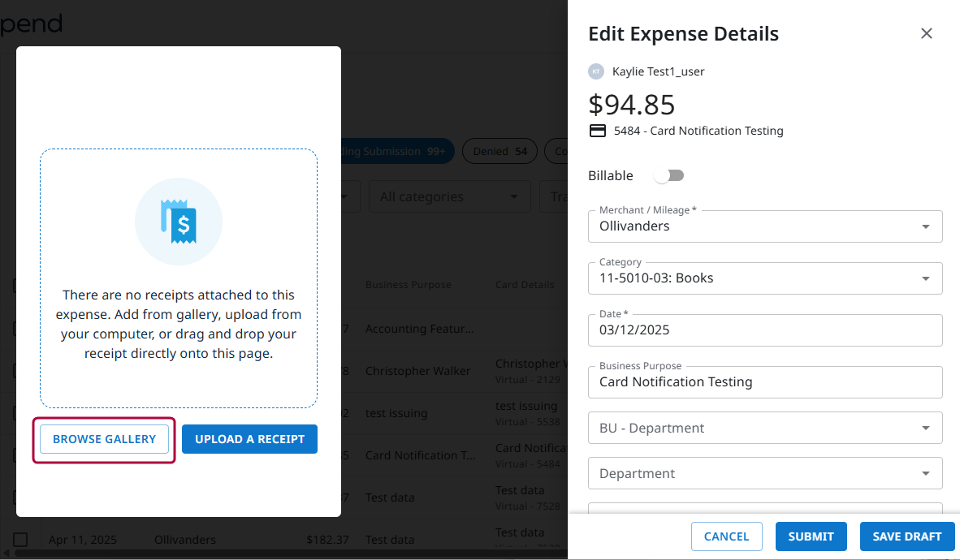
Task: Save the expense as draft
Action: point(906,536)
